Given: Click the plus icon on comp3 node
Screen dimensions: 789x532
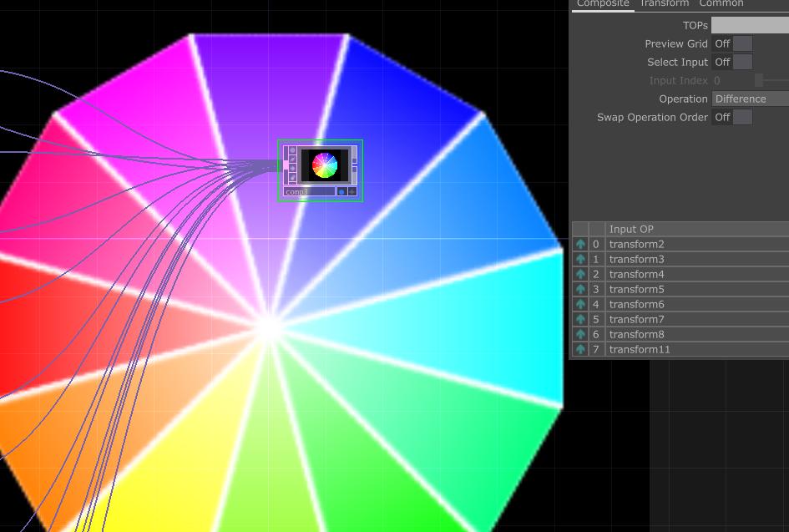Looking at the screenshot, I should point(352,192).
